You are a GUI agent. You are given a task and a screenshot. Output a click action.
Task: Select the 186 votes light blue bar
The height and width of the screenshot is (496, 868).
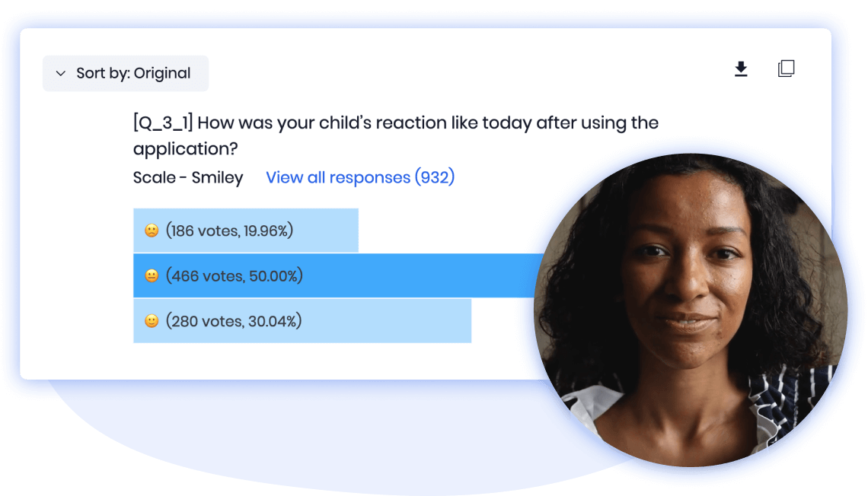pyautogui.click(x=246, y=231)
